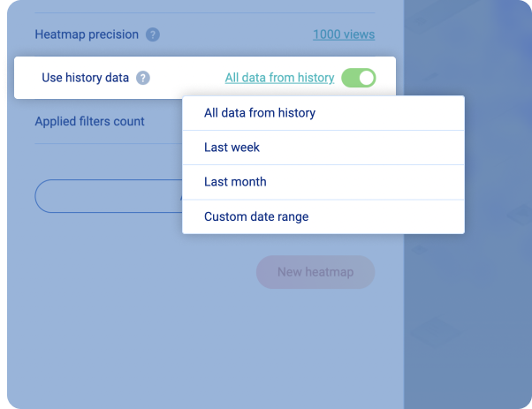The height and width of the screenshot is (409, 532).
Task: Click the blank area left of New heatmap
Action: coord(136,272)
